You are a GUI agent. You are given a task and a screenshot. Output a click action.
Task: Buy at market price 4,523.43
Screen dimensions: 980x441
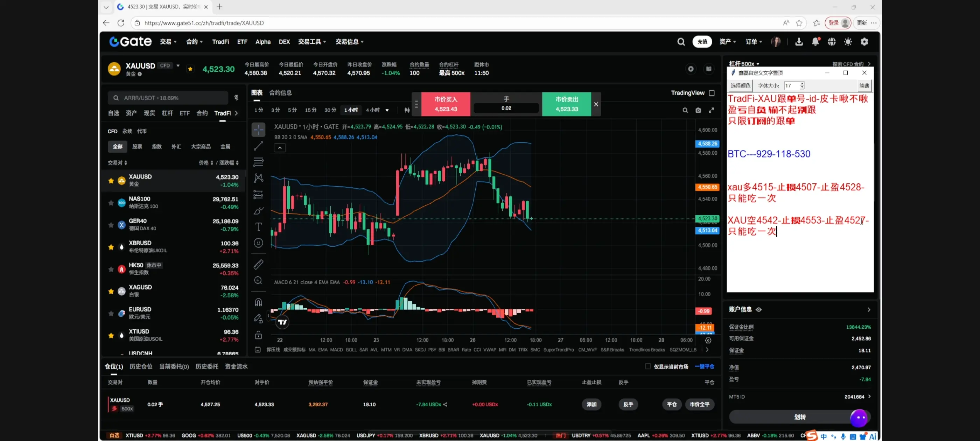[x=446, y=104]
